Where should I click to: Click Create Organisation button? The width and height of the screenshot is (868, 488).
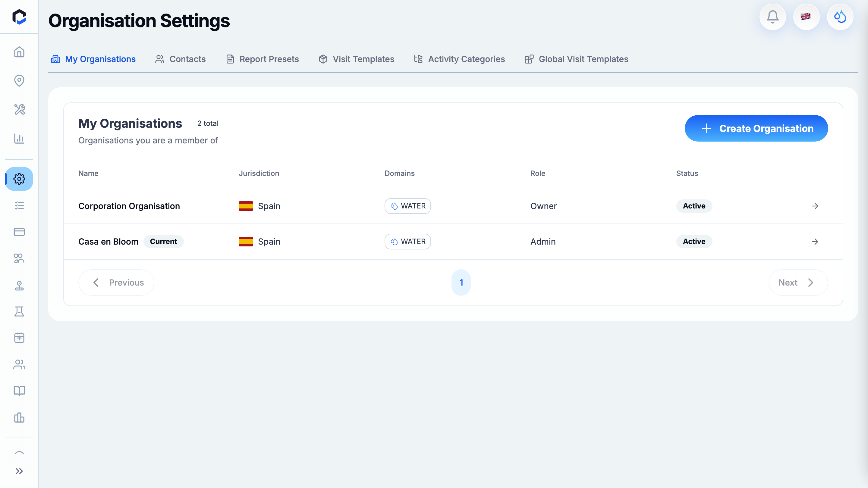[x=756, y=128]
